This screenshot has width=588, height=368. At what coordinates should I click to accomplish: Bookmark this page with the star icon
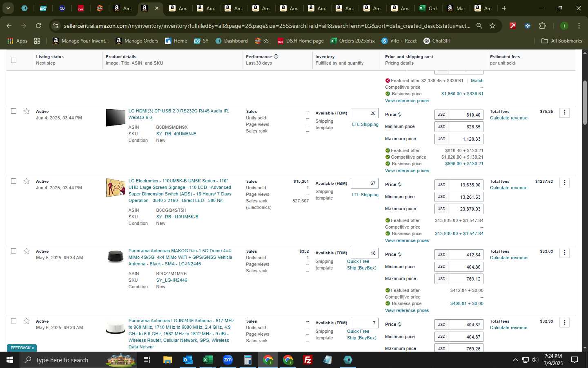[492, 26]
